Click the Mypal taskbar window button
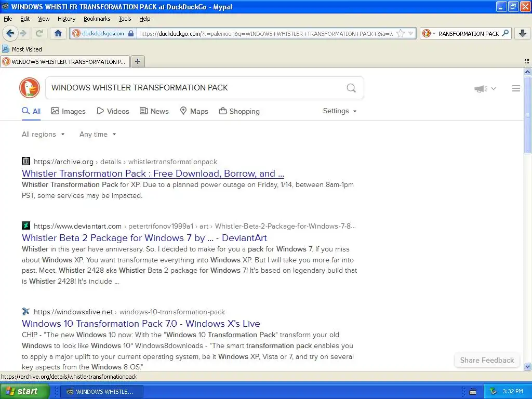The image size is (532, 399). [x=102, y=392]
